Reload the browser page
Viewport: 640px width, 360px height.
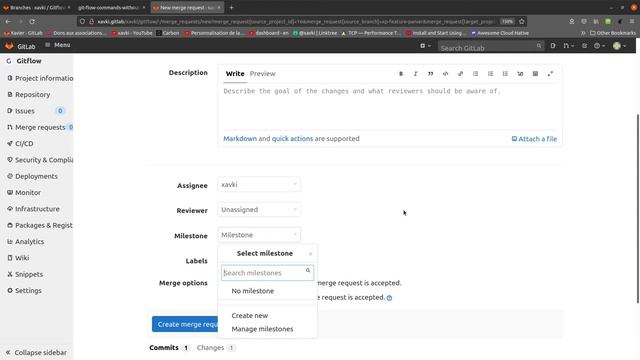(x=32, y=21)
